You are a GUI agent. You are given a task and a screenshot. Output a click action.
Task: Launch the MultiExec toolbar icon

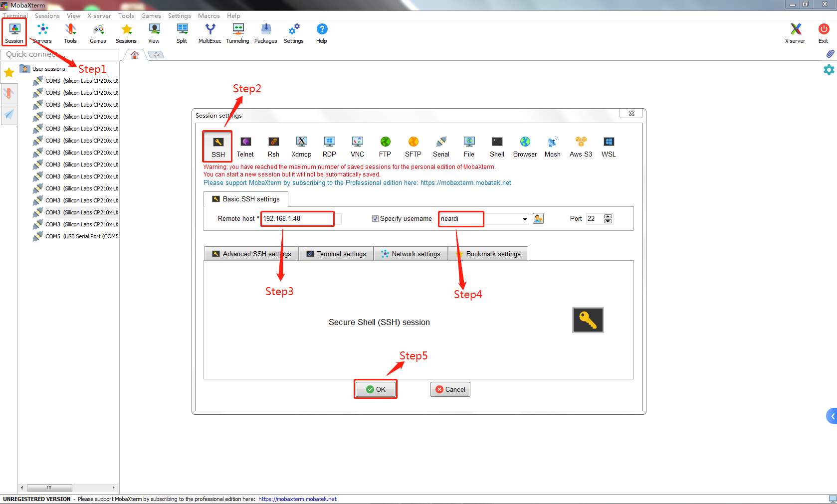210,33
